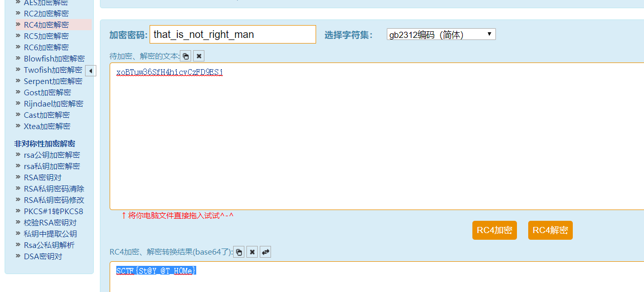Clear the RC4 result output
Image resolution: width=644 pixels, height=292 pixels.
click(x=252, y=252)
